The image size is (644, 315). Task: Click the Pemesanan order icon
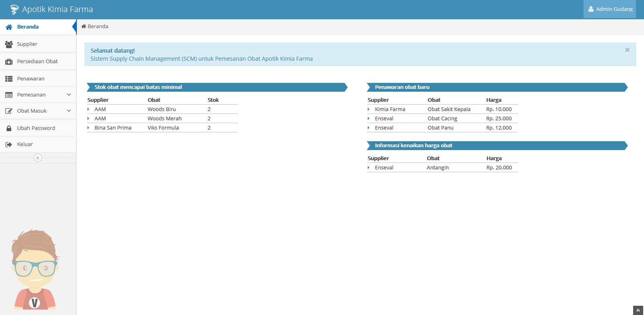coord(9,95)
